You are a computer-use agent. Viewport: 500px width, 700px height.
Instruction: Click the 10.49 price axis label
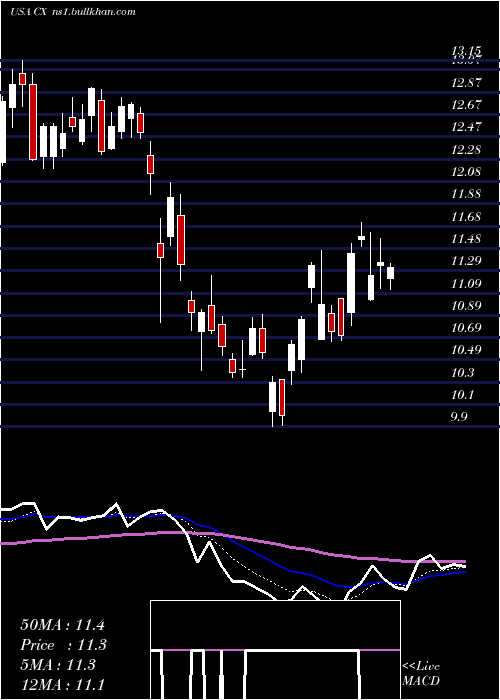point(466,350)
